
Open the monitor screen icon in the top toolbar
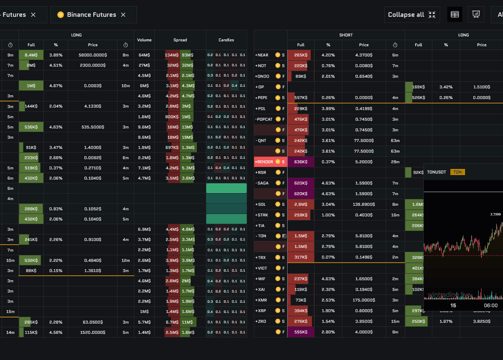476,15
